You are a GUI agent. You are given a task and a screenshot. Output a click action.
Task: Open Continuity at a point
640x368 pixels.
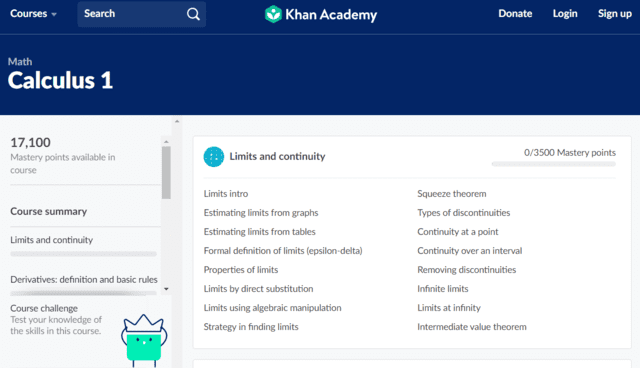coord(458,232)
